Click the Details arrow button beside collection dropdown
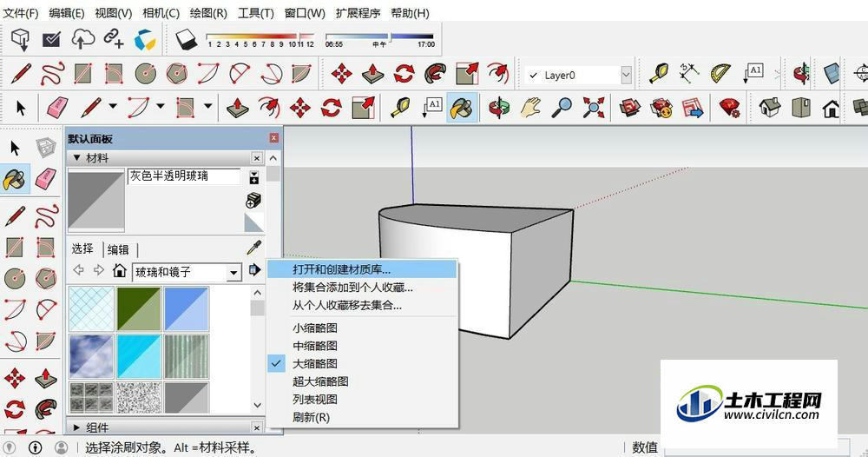The image size is (868, 457). [x=254, y=269]
